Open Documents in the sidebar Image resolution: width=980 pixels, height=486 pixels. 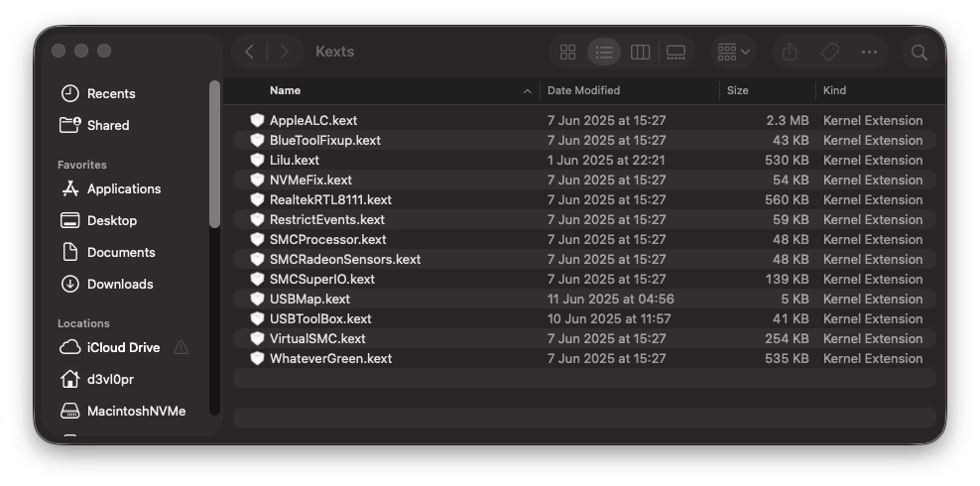click(121, 252)
